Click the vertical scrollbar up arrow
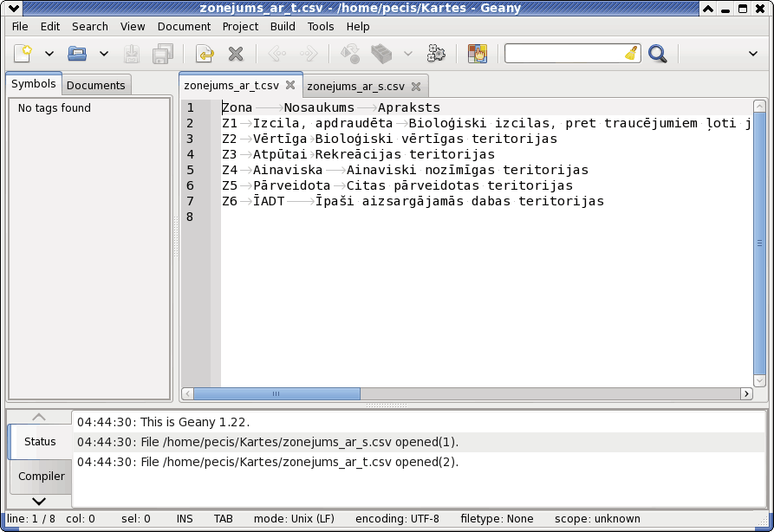Image resolution: width=774 pixels, height=532 pixels. (x=759, y=106)
